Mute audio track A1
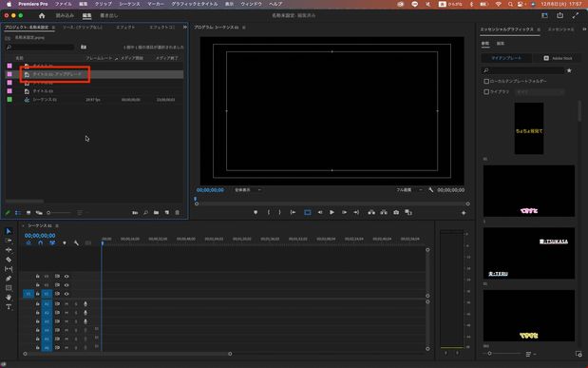 coord(66,303)
